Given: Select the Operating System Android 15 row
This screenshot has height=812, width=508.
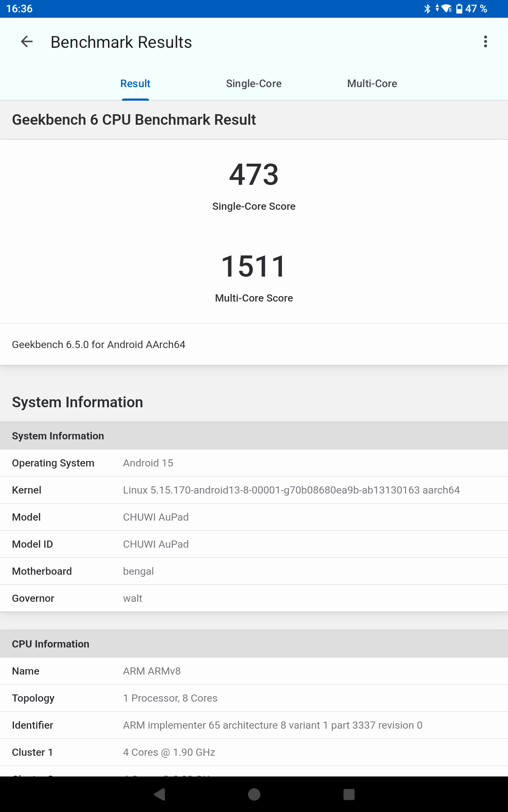Looking at the screenshot, I should coord(254,463).
